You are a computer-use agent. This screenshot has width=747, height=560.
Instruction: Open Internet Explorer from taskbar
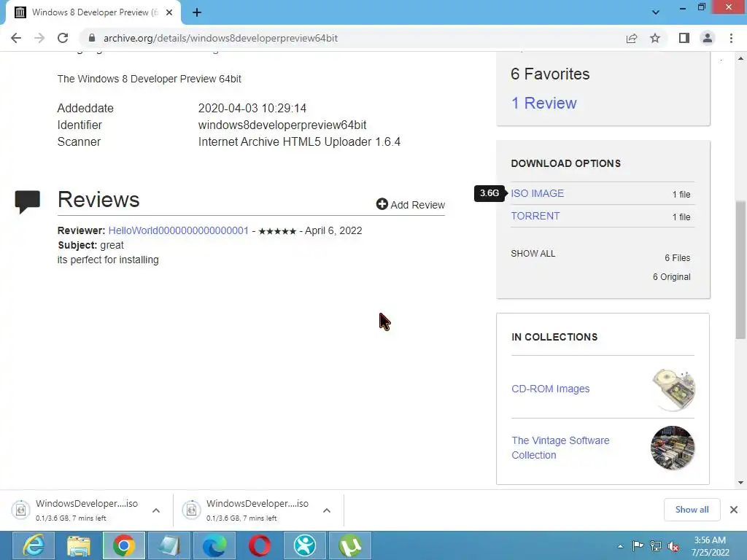(34, 545)
